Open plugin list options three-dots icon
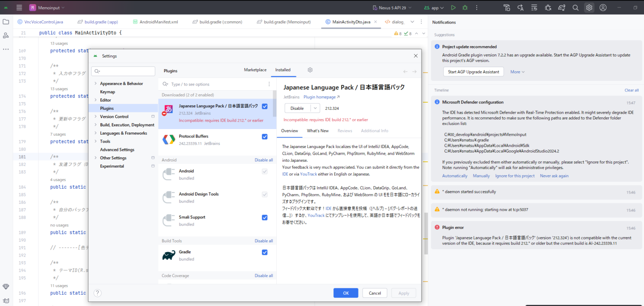Screen dimensions: 644x306 click(269, 84)
